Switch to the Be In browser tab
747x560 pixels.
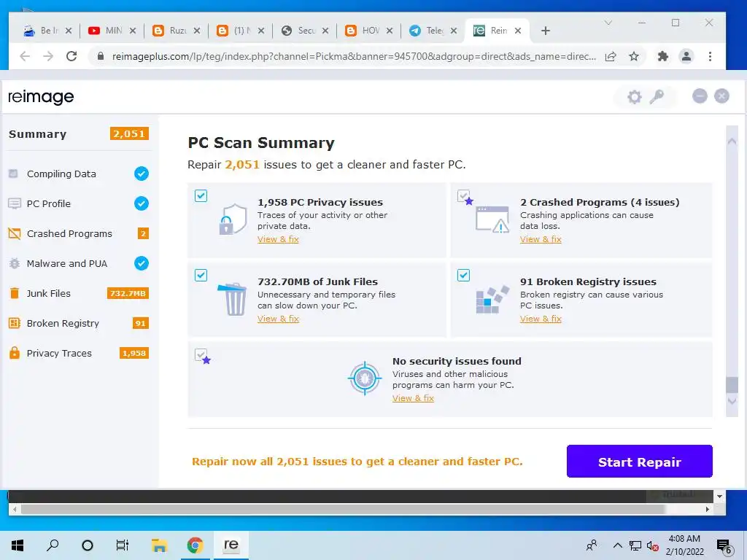[47, 31]
